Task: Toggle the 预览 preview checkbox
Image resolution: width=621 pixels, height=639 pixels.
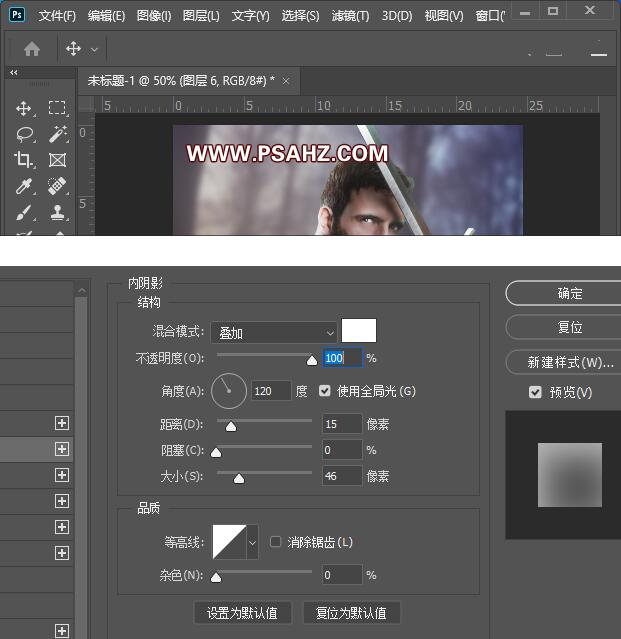Action: 535,392
